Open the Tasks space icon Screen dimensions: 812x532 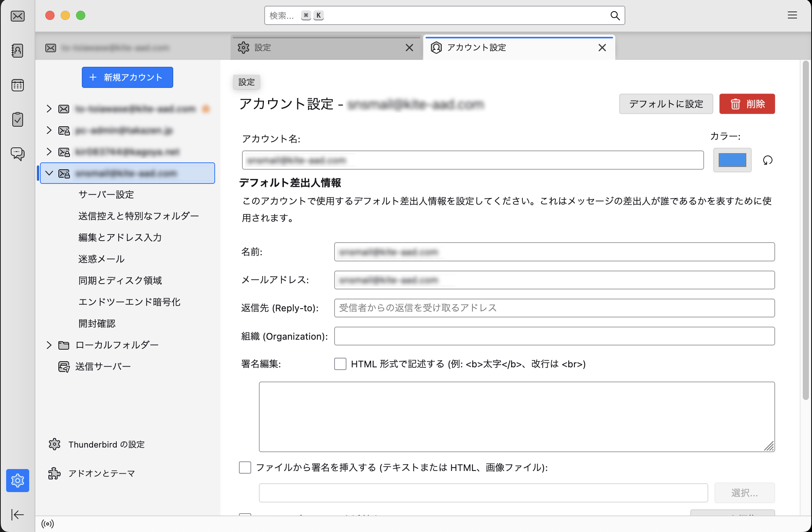point(18,120)
